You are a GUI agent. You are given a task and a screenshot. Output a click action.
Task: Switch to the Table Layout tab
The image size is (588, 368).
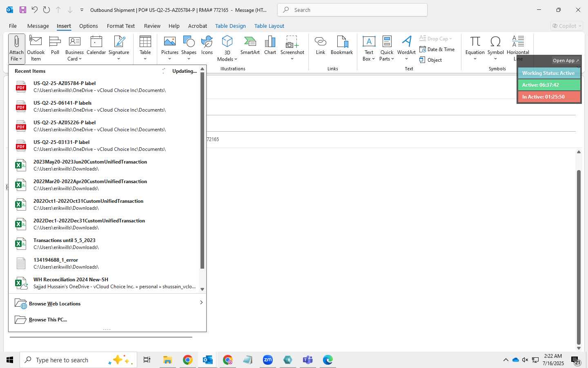269,26
